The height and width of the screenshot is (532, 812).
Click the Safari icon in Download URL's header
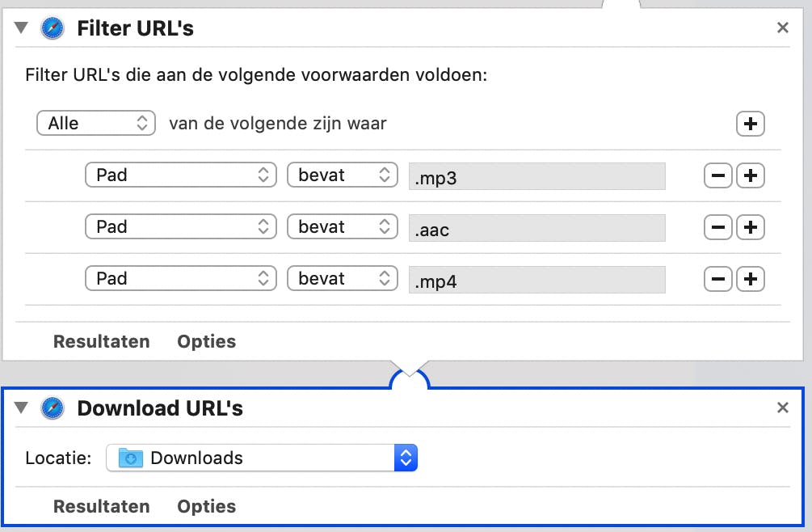(52, 408)
